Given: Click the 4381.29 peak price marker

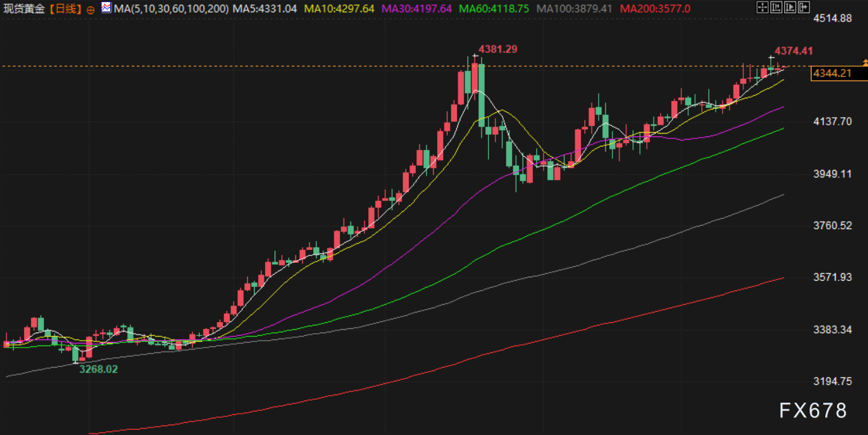Looking at the screenshot, I should pos(498,49).
